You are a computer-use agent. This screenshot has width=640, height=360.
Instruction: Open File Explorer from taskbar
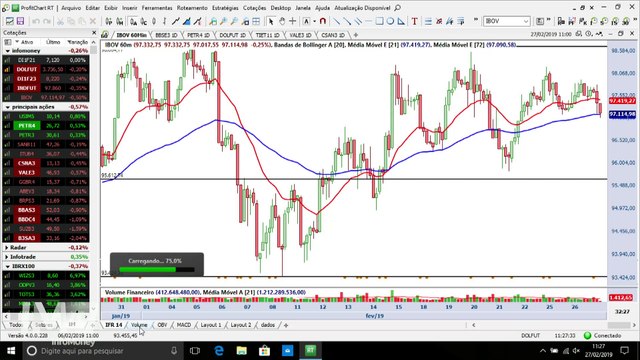click(242, 351)
